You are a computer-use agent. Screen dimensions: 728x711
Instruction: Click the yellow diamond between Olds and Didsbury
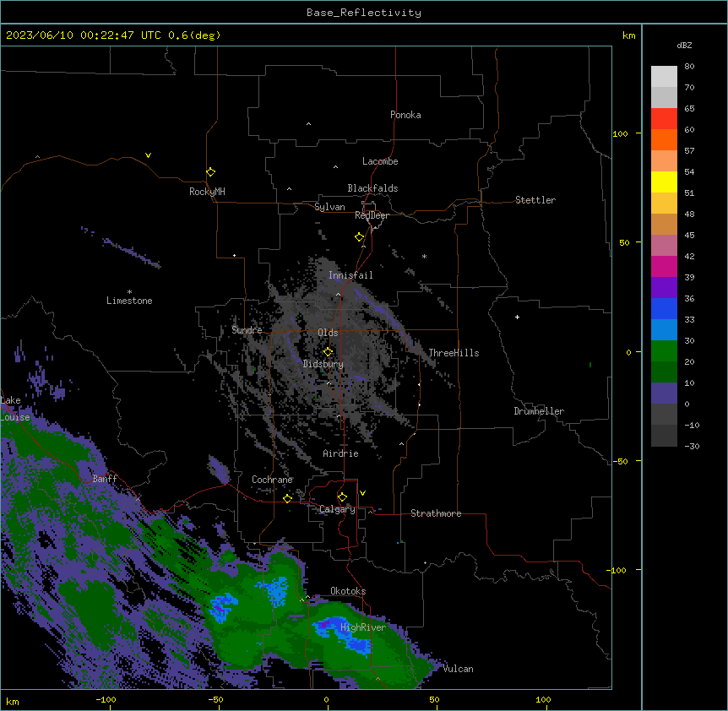coord(328,352)
